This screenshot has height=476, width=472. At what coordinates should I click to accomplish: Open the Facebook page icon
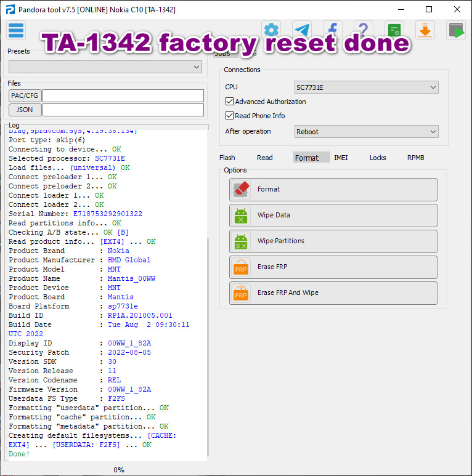333,30
